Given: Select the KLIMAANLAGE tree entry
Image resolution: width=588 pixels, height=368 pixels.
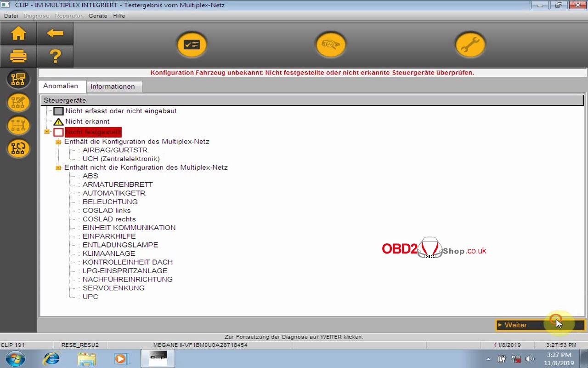Looking at the screenshot, I should tap(109, 253).
